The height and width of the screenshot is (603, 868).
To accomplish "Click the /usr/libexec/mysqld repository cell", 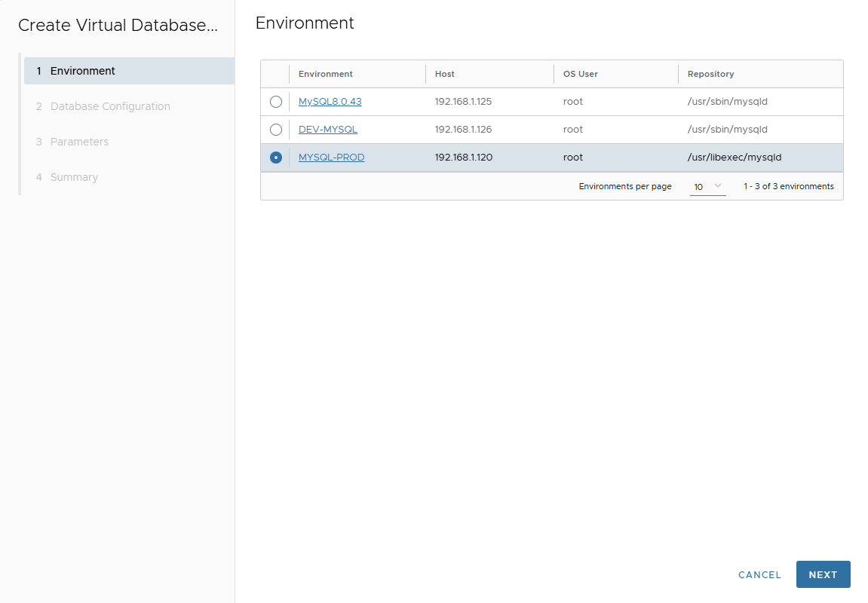I will click(734, 158).
